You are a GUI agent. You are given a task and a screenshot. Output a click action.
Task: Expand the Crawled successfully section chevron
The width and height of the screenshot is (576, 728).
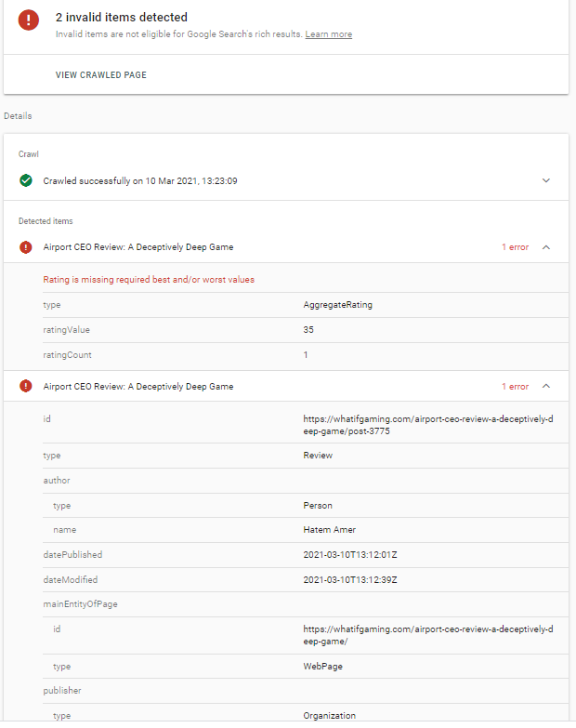(546, 180)
